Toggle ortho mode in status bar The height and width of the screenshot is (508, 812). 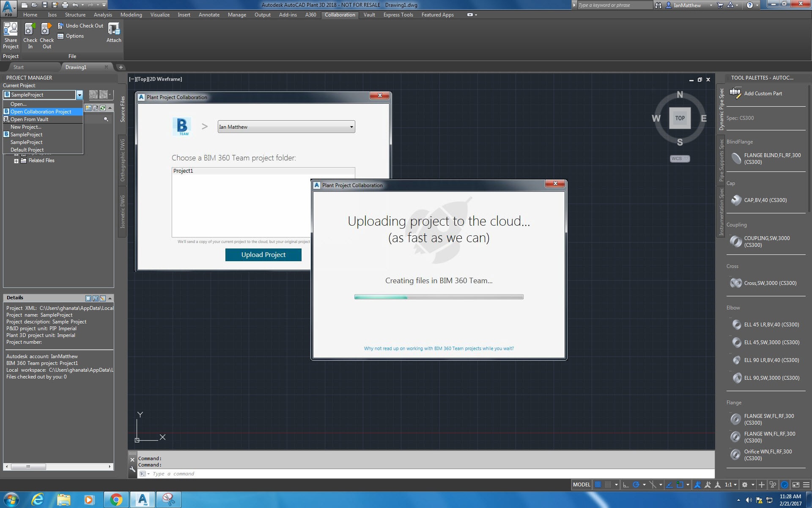click(x=626, y=485)
